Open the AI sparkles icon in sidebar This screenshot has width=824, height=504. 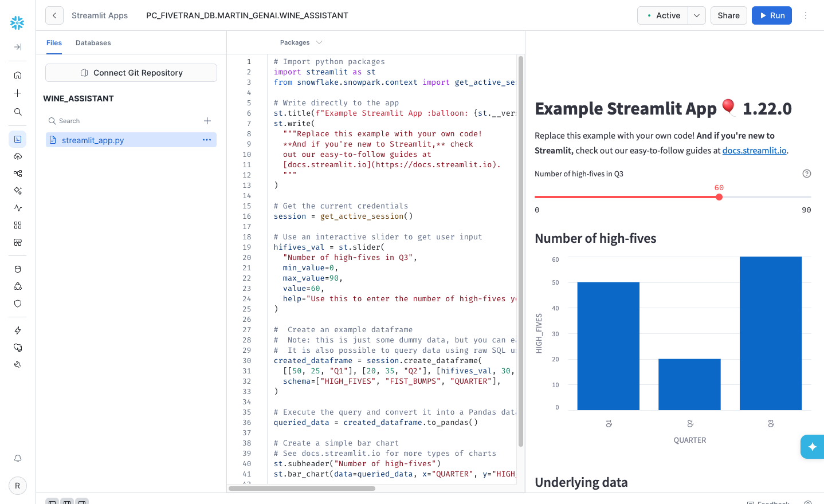click(18, 191)
